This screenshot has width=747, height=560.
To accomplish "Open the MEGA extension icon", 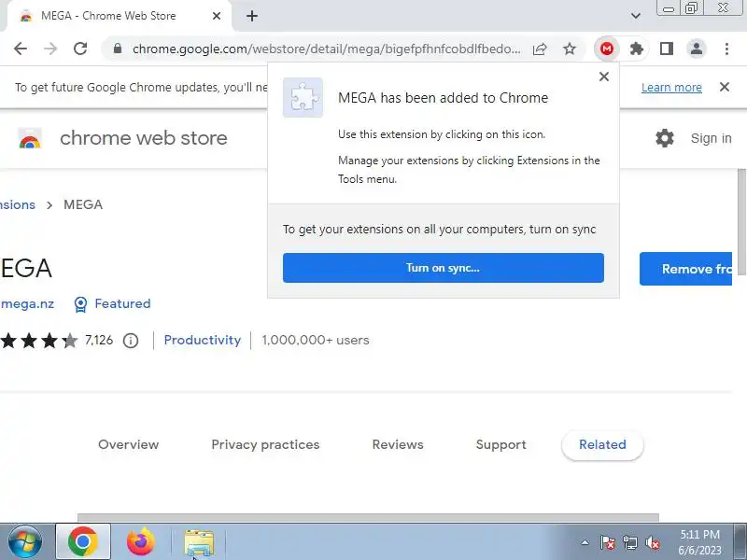I will 606,49.
